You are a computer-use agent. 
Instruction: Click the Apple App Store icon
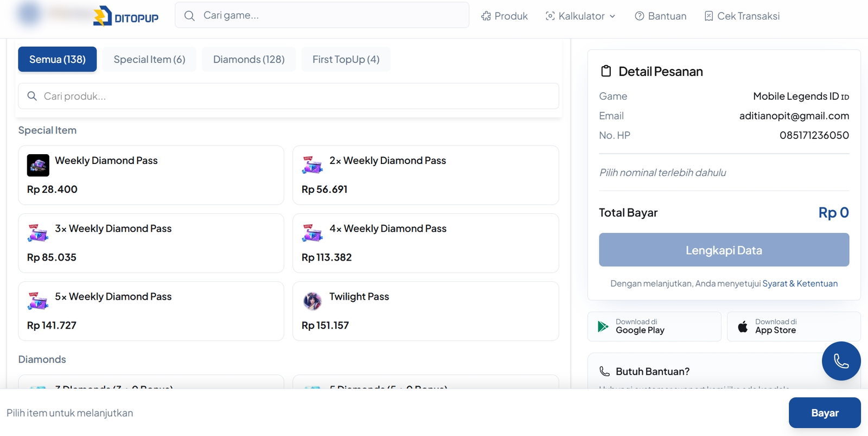click(743, 326)
